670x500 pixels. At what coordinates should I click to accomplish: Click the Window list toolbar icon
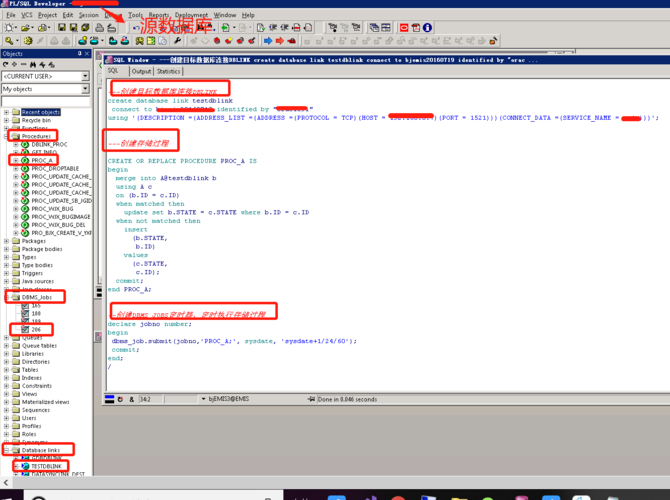(x=374, y=28)
